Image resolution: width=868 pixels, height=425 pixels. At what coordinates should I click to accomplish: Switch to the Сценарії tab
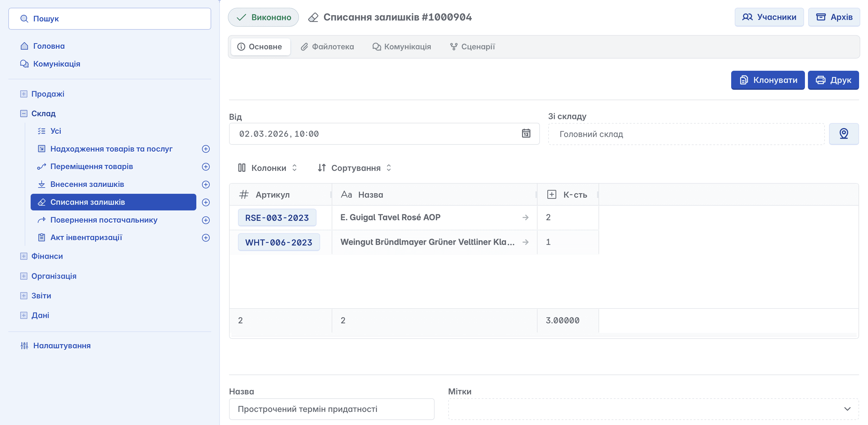point(472,47)
